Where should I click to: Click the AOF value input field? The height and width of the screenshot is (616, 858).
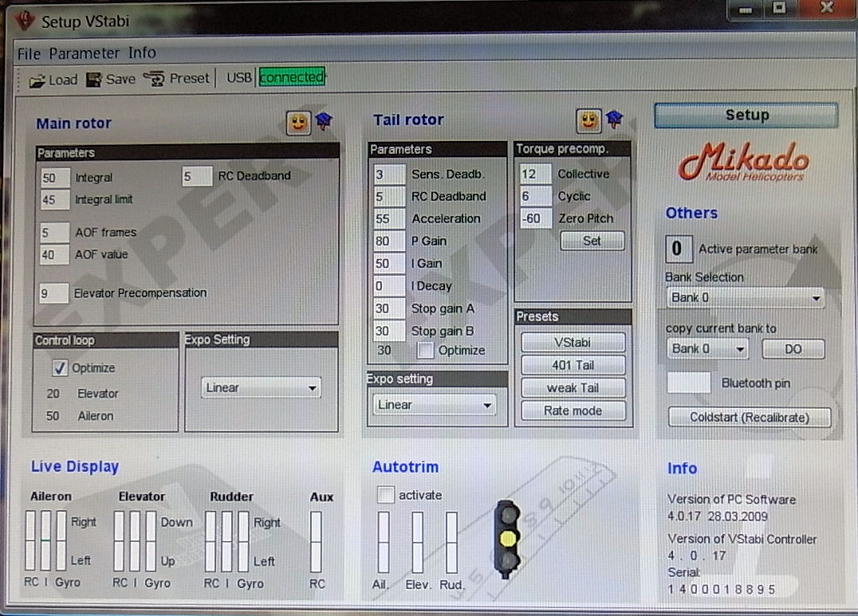pos(54,255)
